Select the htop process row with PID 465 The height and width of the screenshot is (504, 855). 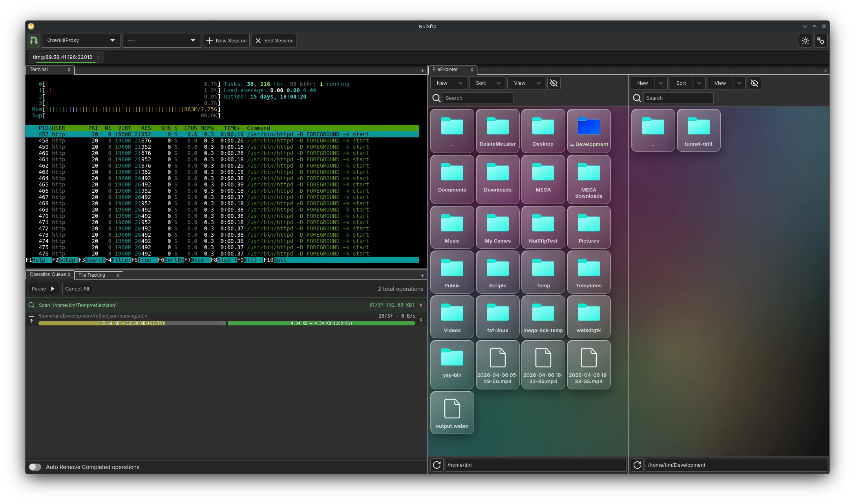point(222,185)
